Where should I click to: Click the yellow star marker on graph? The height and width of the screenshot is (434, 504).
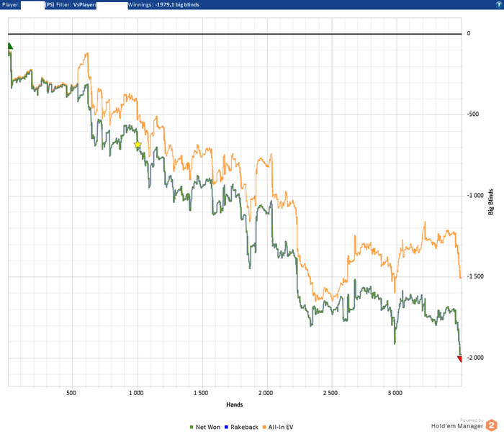point(138,145)
